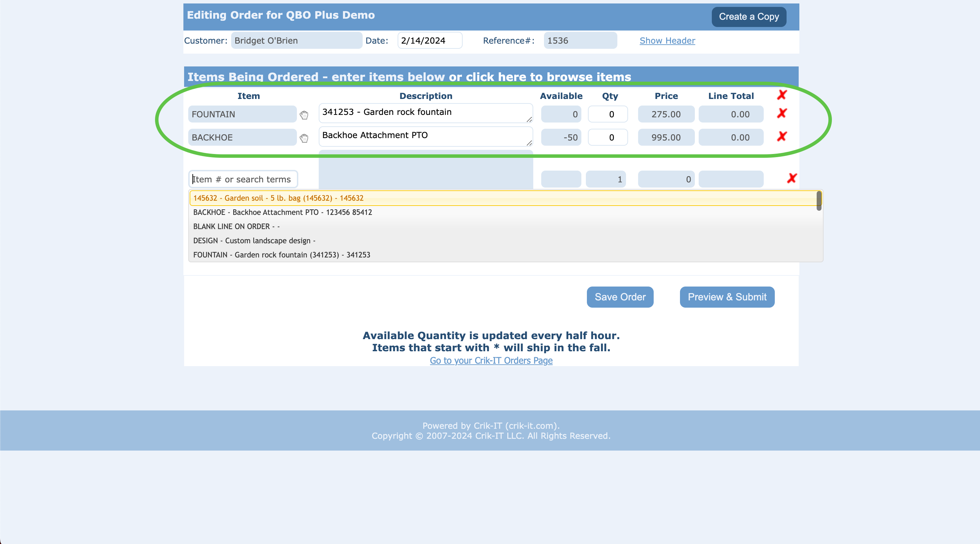The image size is (980, 544).
Task: Open Go to your Crik-IT Orders Page link
Action: pos(491,360)
